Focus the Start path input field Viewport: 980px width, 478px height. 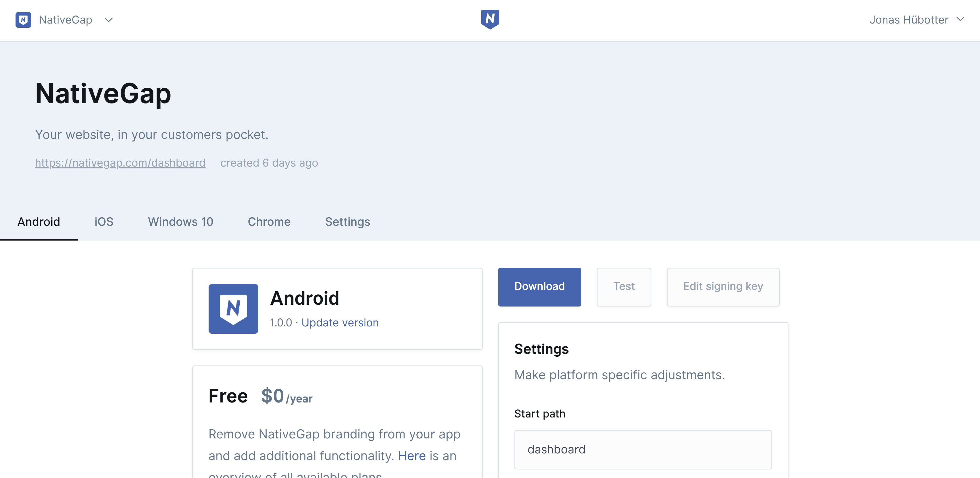[643, 450]
